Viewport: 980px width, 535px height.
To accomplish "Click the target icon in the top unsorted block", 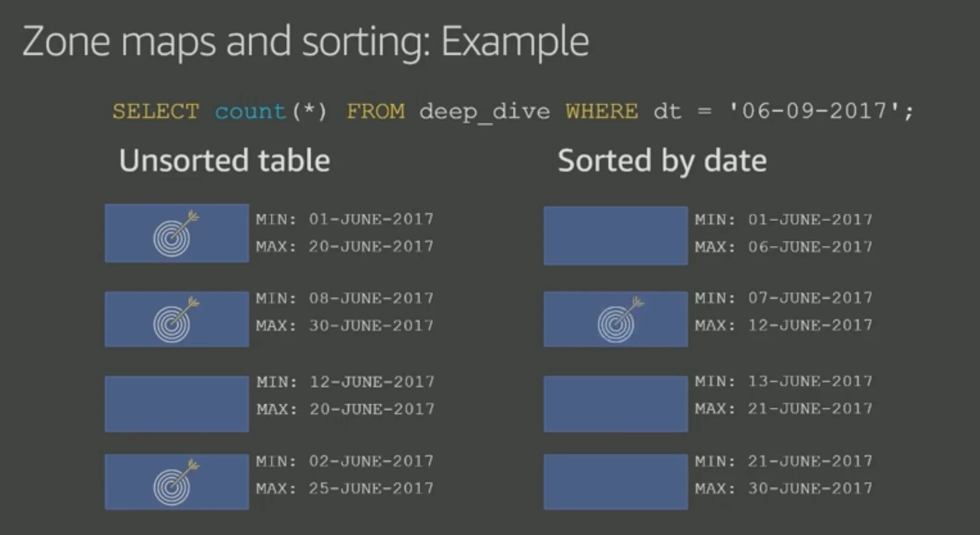I will click(x=174, y=234).
